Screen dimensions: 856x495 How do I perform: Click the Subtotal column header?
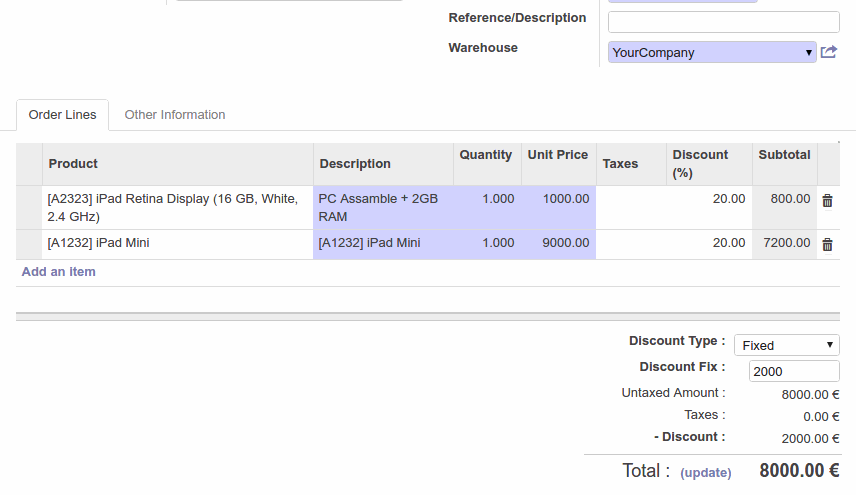(x=784, y=155)
